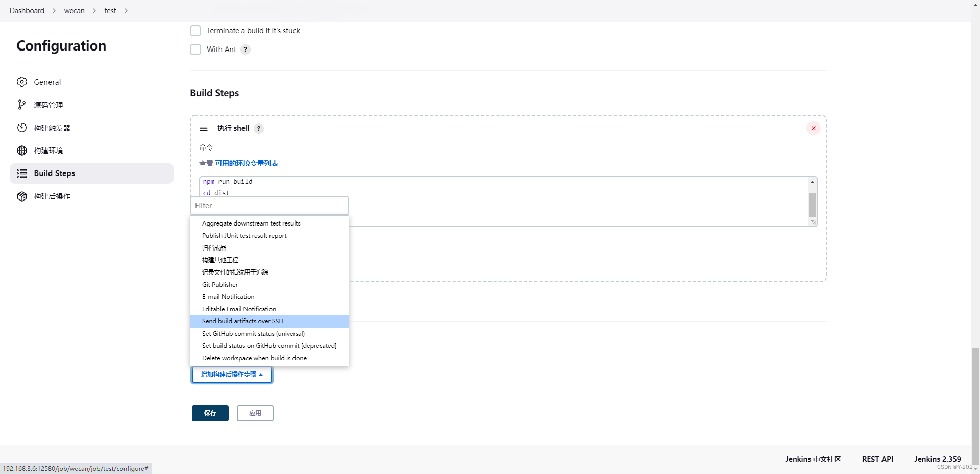Go to test breadcrumb
980x474 pixels.
pyautogui.click(x=110, y=11)
